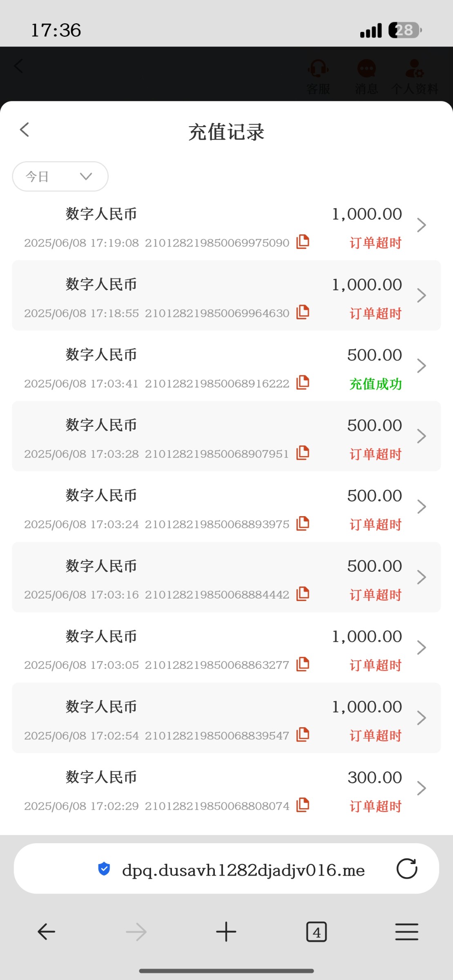
Task: Copy order number ending in 69975090
Action: (x=303, y=242)
